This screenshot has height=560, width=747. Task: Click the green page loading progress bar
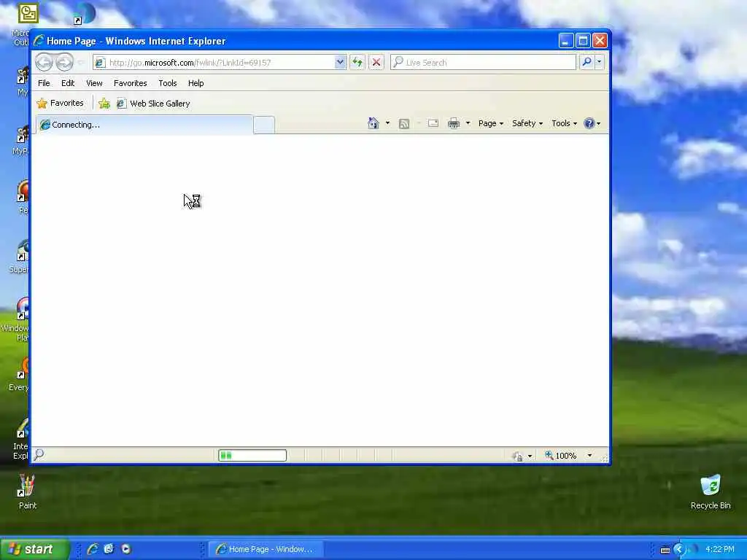click(x=252, y=456)
